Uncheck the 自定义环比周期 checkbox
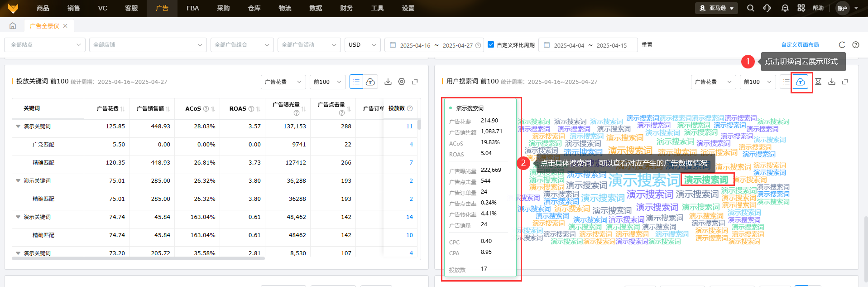The image size is (868, 287). pyautogui.click(x=491, y=45)
